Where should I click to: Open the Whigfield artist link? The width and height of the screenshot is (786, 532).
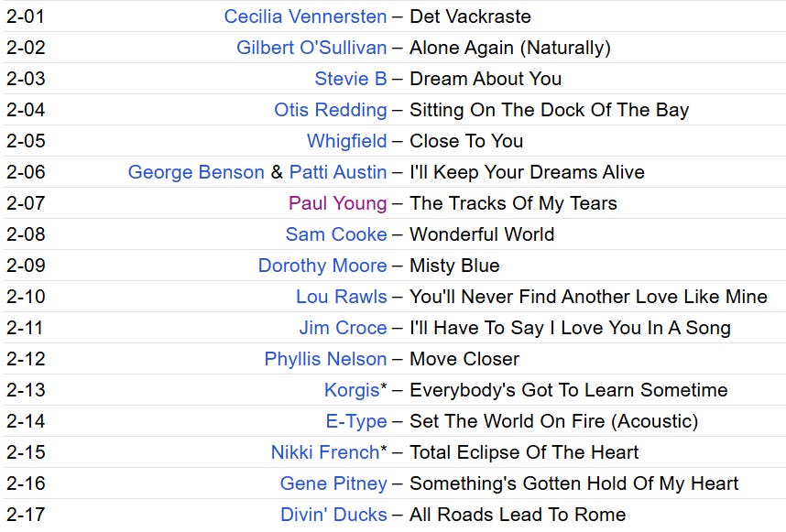tap(346, 141)
